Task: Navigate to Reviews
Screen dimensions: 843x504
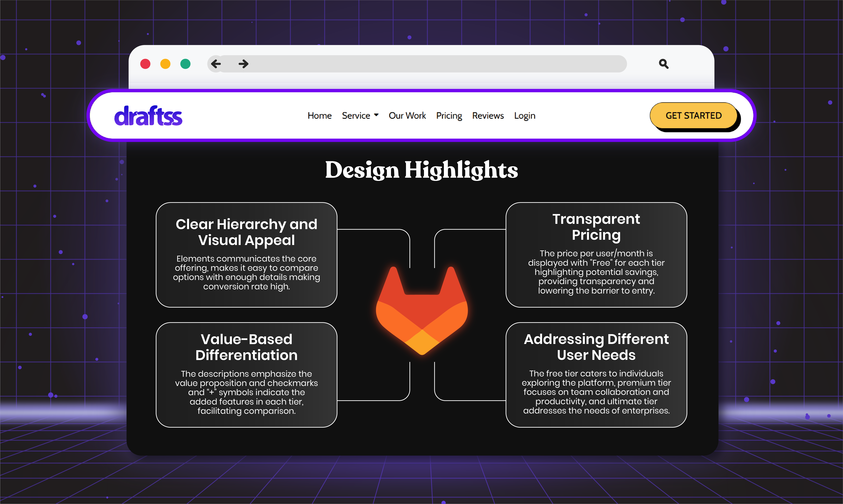Action: point(488,116)
